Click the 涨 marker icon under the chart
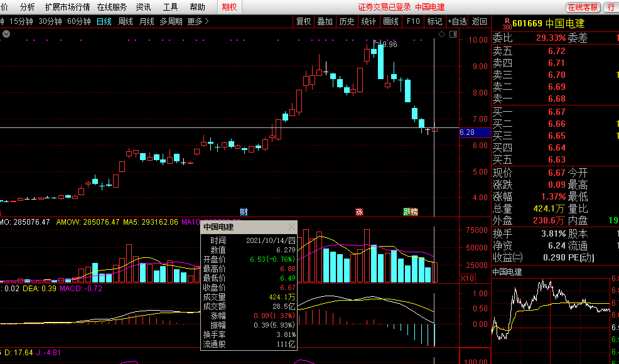The width and height of the screenshot is (619, 364). [x=359, y=212]
